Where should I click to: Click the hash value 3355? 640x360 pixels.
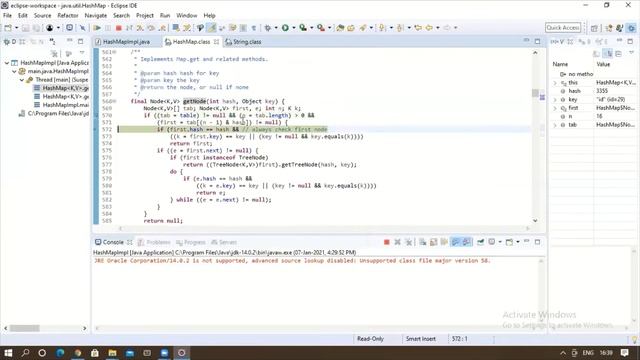(x=602, y=91)
